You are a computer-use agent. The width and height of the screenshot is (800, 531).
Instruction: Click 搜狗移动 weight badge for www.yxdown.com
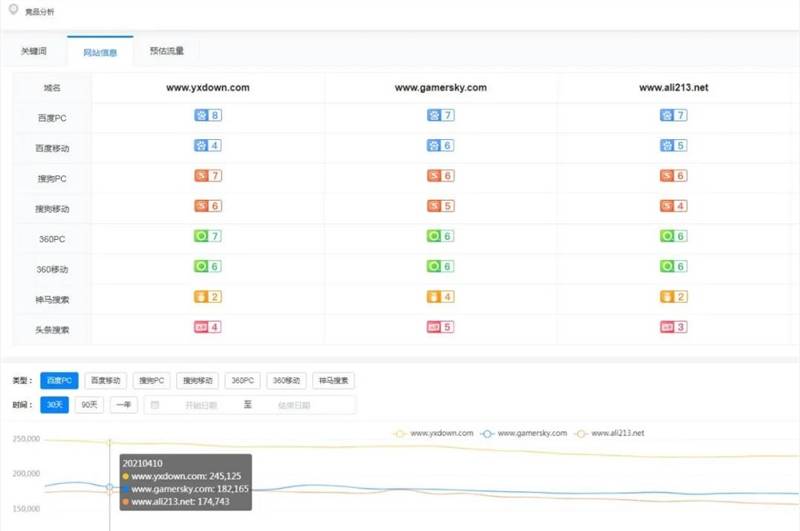(x=208, y=206)
